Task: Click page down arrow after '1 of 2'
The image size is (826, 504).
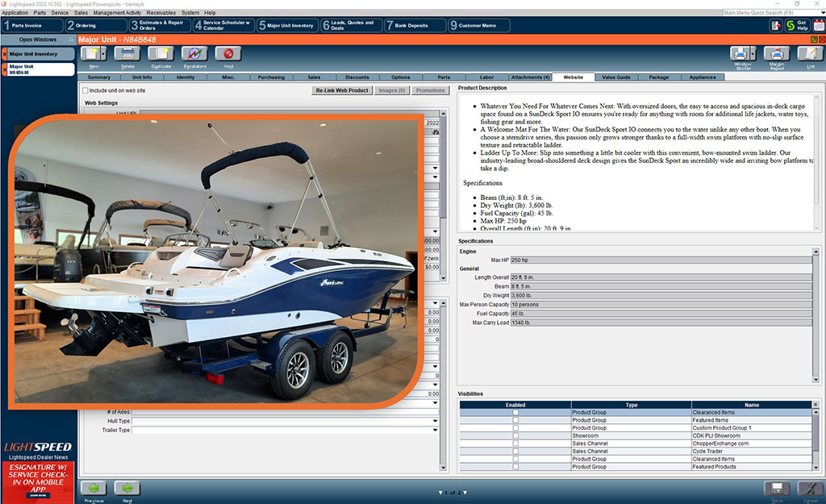Action: tap(465, 493)
